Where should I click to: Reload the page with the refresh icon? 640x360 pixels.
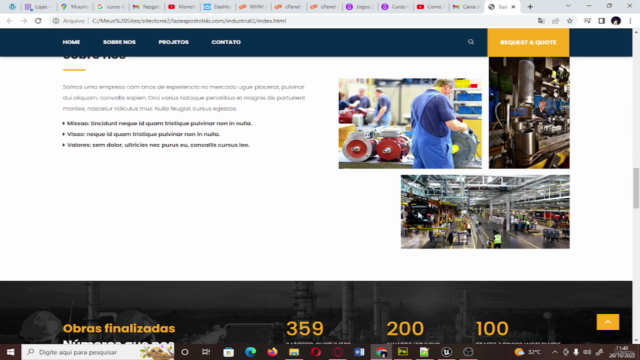(38, 21)
